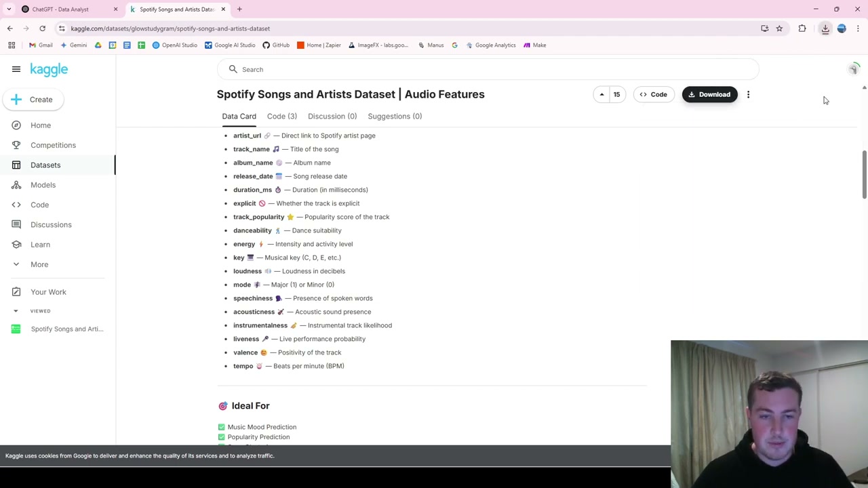Image resolution: width=868 pixels, height=488 pixels.
Task: Click the Discussions sidebar icon
Action: point(16,224)
